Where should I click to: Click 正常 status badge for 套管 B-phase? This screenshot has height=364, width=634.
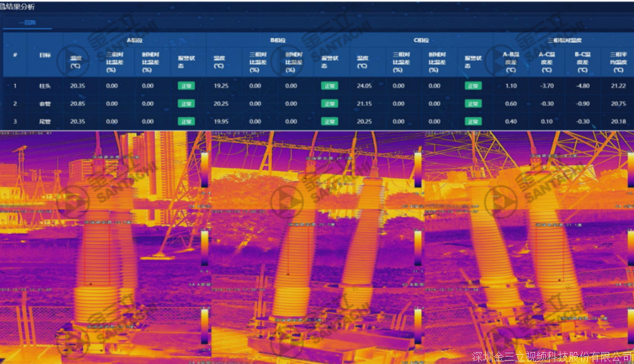click(x=329, y=104)
